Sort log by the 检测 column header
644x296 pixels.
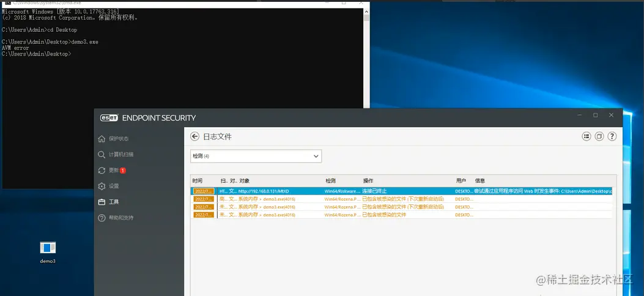click(x=331, y=180)
